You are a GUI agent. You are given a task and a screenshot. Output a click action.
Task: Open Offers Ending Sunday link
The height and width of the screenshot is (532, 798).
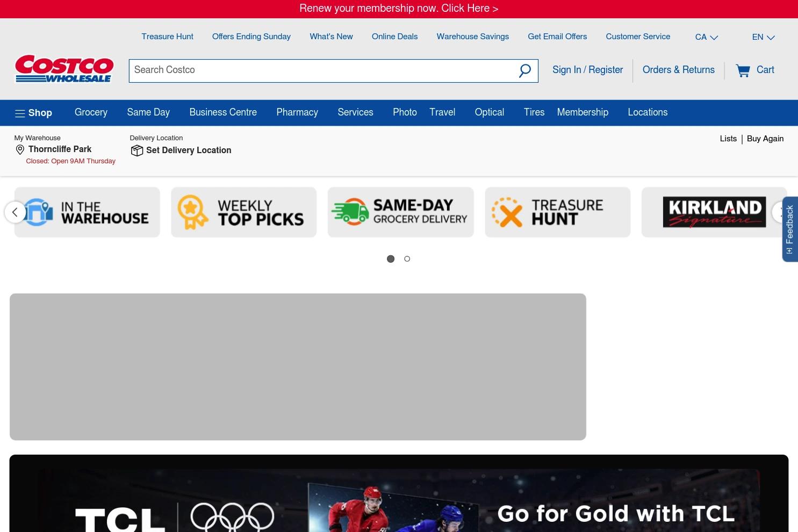(251, 37)
